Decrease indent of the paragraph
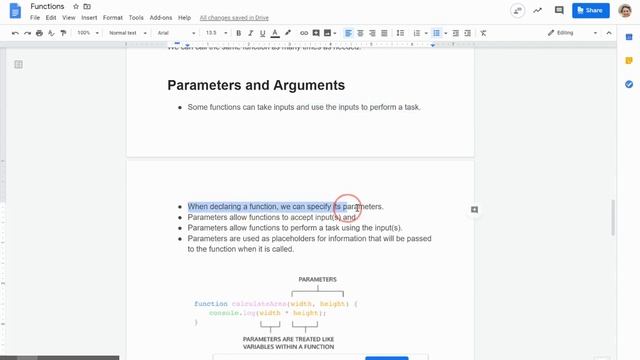The image size is (640, 360). [456, 33]
